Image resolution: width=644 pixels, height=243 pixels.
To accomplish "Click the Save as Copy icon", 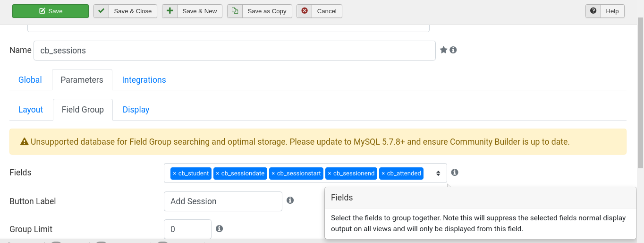I will pyautogui.click(x=235, y=11).
